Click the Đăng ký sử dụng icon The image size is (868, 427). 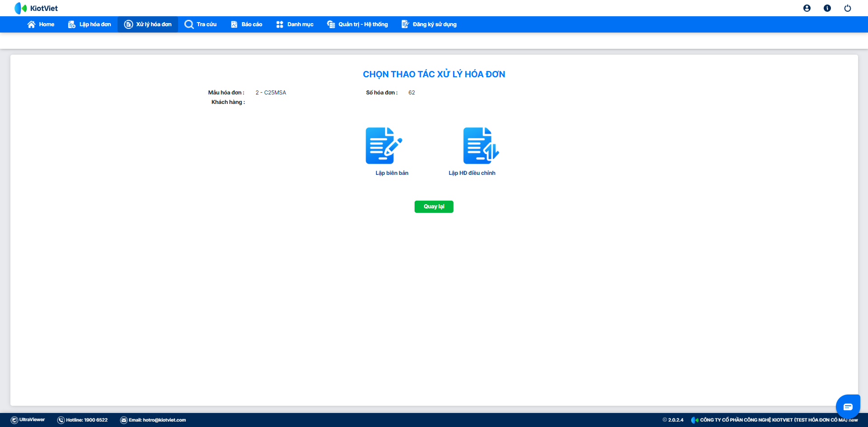tap(405, 24)
